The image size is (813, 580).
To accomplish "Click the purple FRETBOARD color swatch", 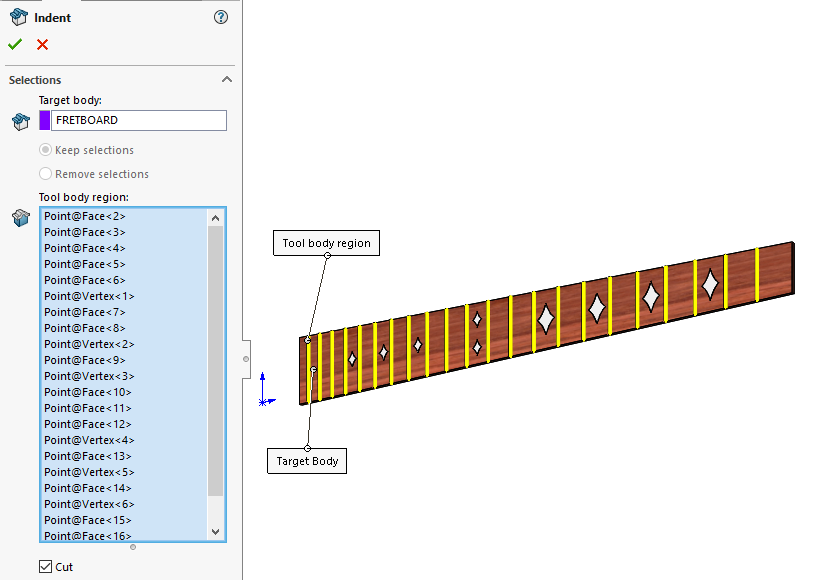I will (46, 120).
